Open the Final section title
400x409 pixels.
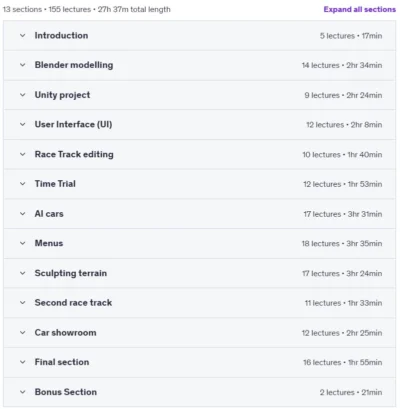pyautogui.click(x=62, y=362)
